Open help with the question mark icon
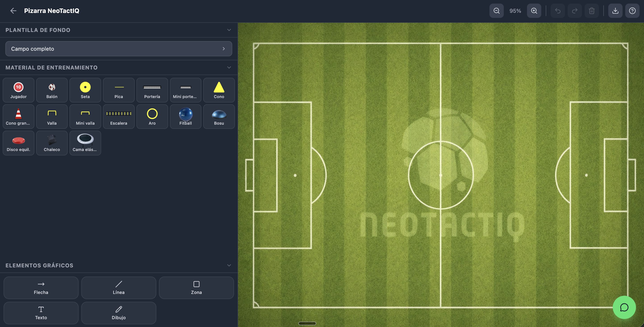This screenshot has height=327, width=644. pyautogui.click(x=632, y=11)
